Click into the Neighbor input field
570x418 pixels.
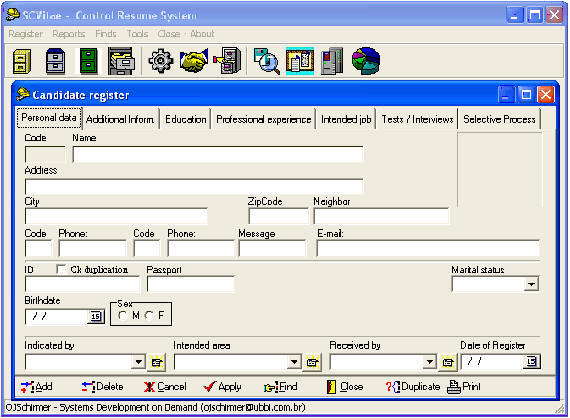[381, 216]
